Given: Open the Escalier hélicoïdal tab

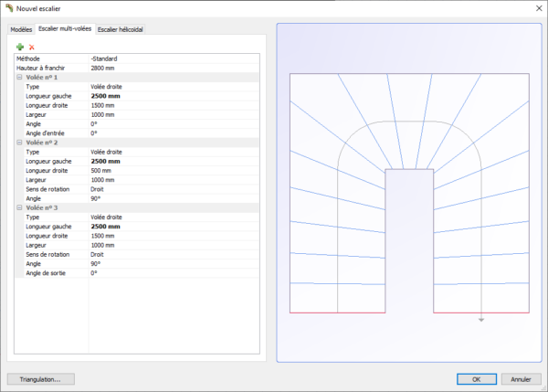Looking at the screenshot, I should coord(121,29).
